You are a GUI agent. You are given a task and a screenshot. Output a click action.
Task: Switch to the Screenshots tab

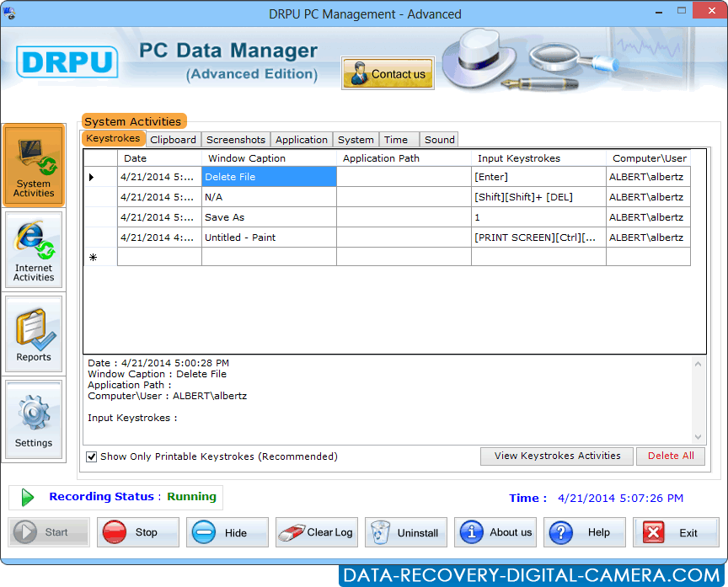pos(236,140)
